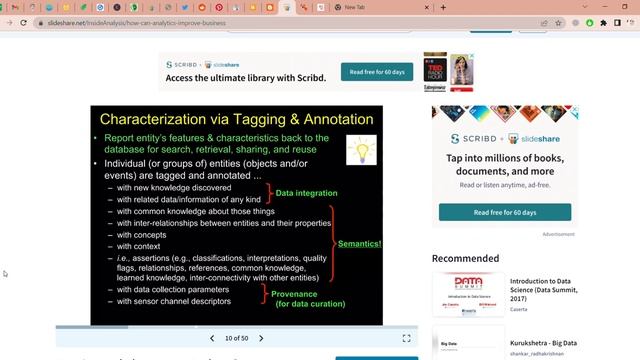Advance to the next slide with the right arrow
This screenshot has width=640, height=360.
pos(261,338)
